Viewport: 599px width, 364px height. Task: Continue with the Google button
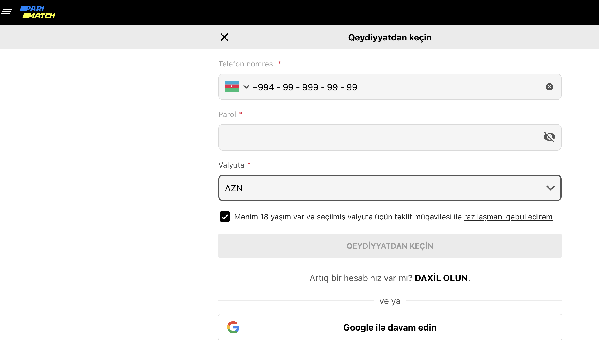pos(390,327)
